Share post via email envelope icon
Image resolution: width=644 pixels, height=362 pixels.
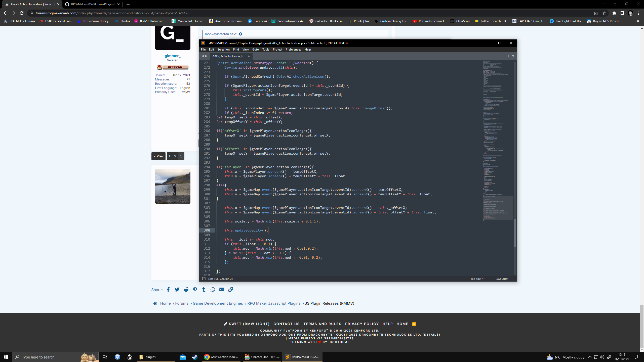click(x=222, y=290)
